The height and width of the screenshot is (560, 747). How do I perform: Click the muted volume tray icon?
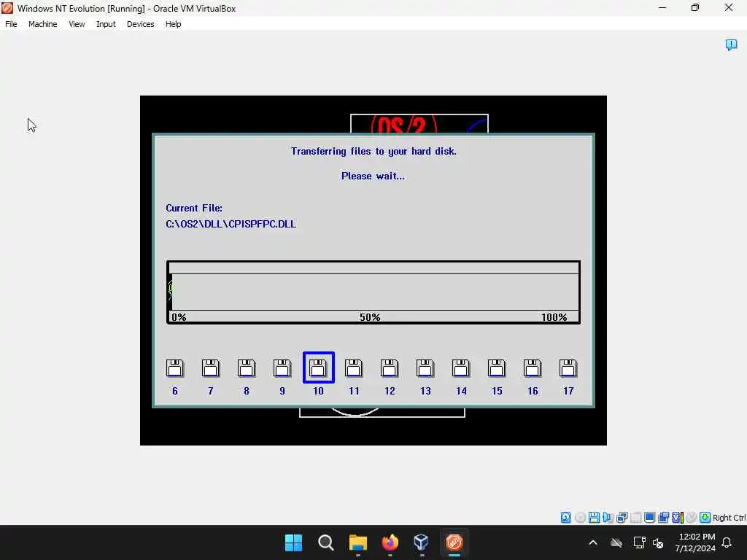(x=659, y=542)
